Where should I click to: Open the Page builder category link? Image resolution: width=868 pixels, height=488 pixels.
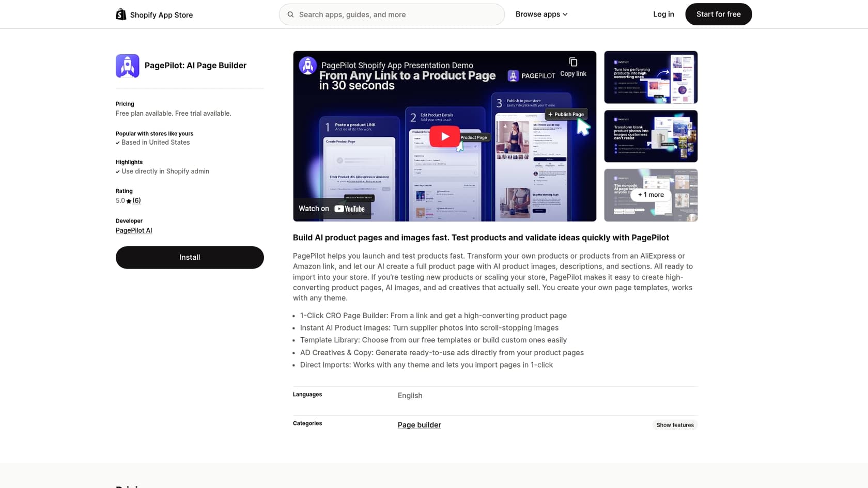(x=419, y=424)
